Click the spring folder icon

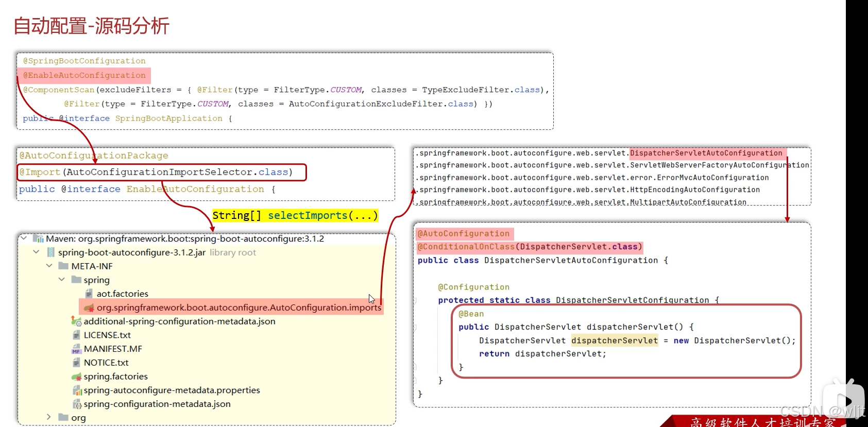[76, 279]
